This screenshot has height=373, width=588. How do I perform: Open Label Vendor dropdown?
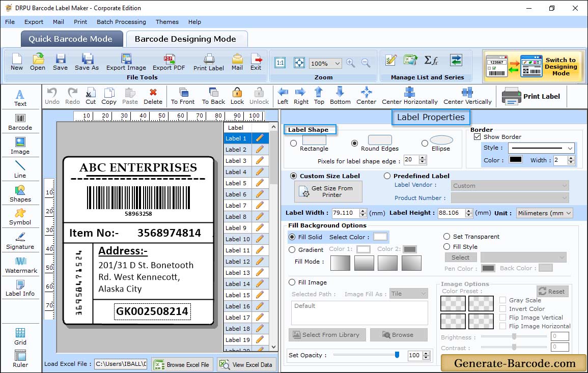[x=510, y=186]
